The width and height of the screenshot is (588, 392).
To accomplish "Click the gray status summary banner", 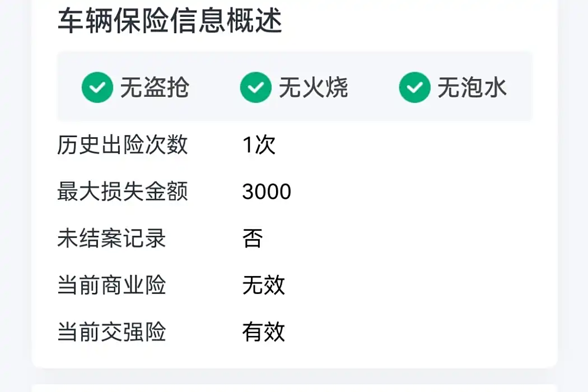I will [295, 87].
